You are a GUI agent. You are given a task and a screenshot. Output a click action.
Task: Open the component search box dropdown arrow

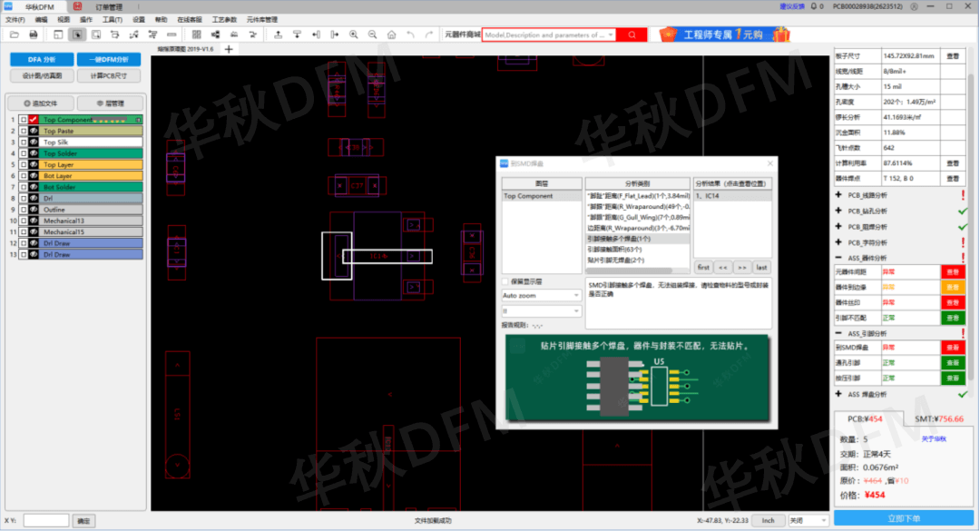611,35
